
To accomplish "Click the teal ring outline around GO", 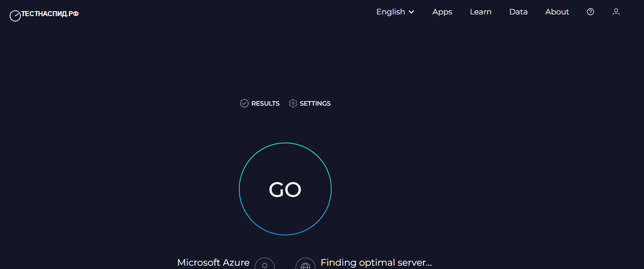I will [285, 143].
